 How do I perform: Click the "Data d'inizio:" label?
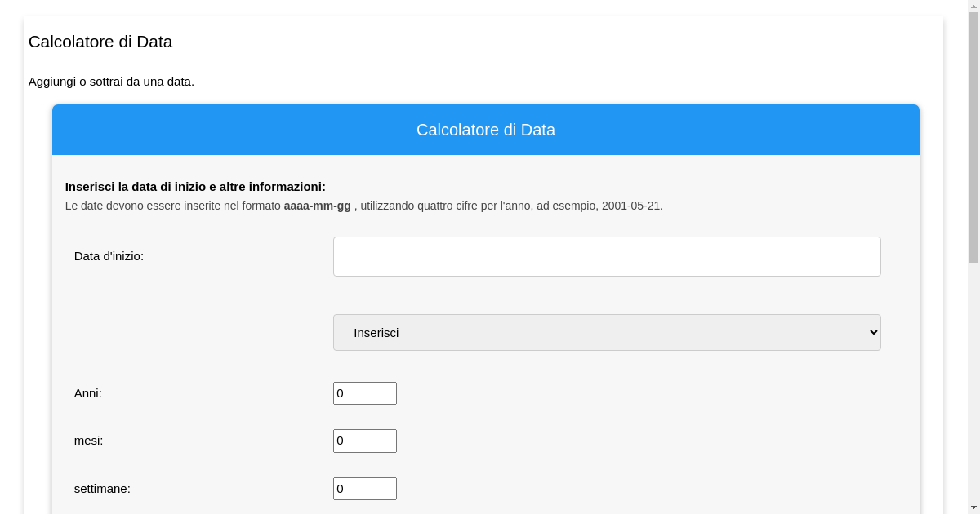(x=109, y=256)
